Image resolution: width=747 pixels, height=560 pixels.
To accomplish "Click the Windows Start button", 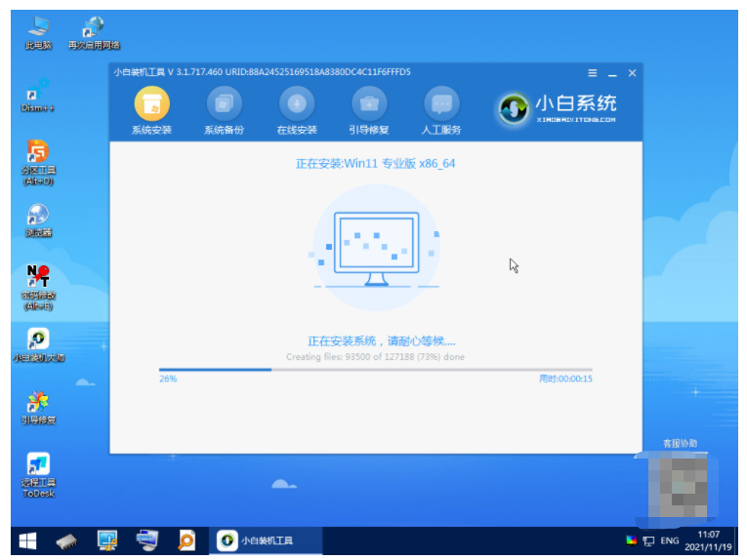I will click(x=26, y=540).
